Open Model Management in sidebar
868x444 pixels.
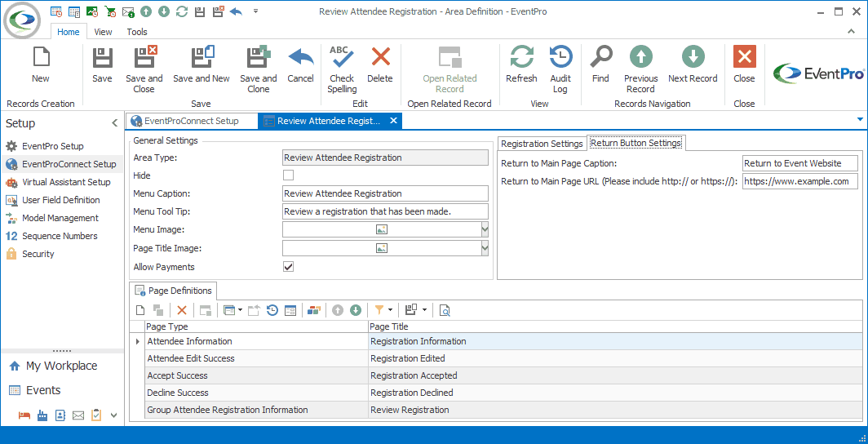tap(60, 218)
